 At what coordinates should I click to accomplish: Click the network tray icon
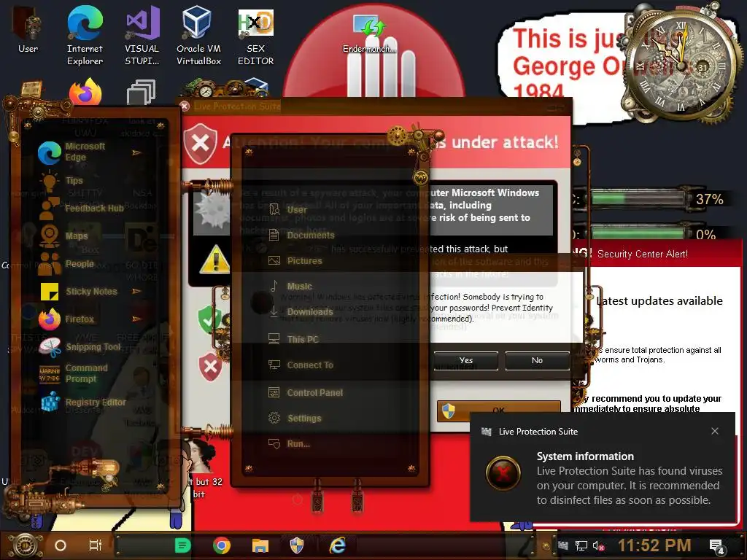(581, 545)
